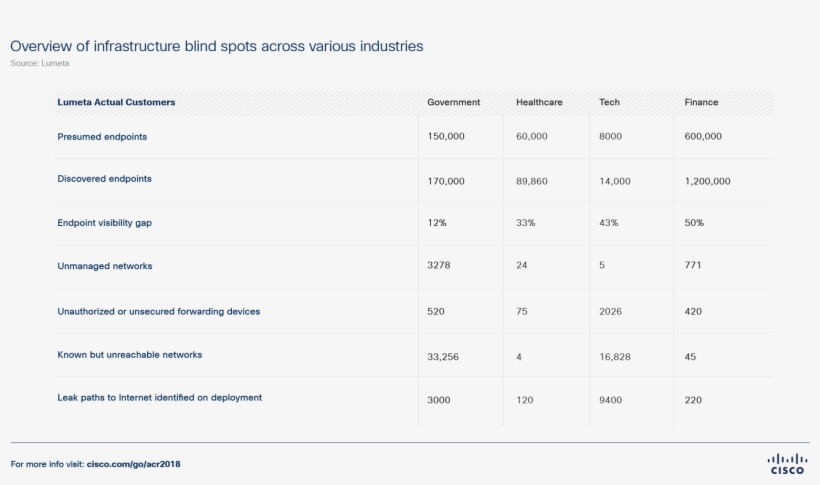The height and width of the screenshot is (485, 820).
Task: Select the 43% Tech visibility gap cell
Action: (x=609, y=223)
